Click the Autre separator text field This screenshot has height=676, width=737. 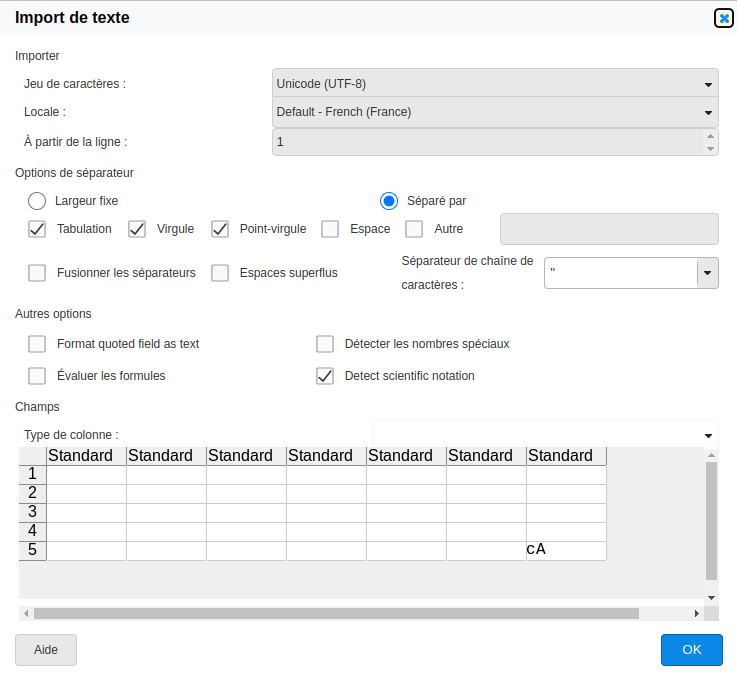(x=608, y=229)
